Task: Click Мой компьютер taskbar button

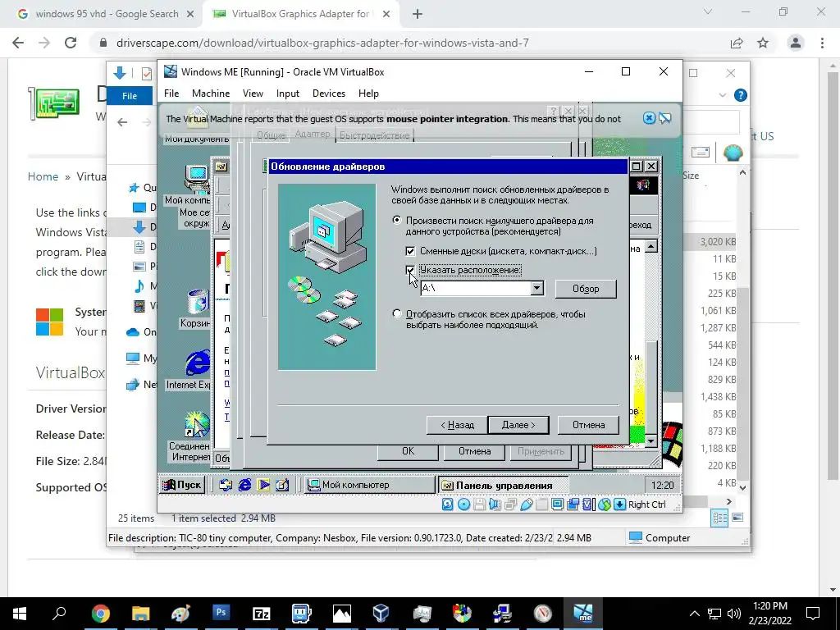Action: (x=370, y=485)
